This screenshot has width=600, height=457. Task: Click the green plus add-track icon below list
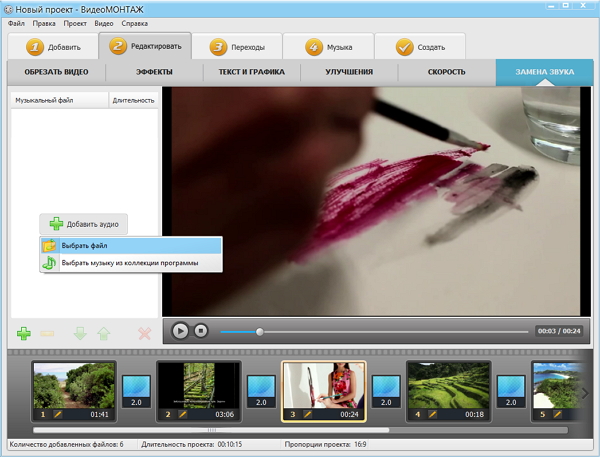(24, 333)
